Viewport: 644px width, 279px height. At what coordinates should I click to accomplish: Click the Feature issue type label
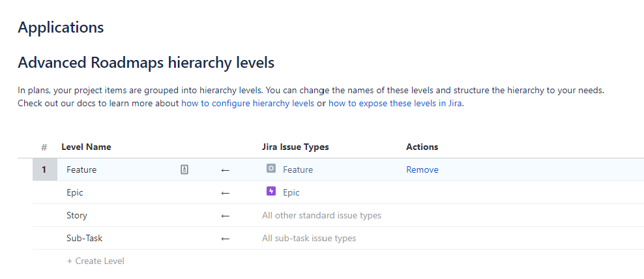coord(298,169)
